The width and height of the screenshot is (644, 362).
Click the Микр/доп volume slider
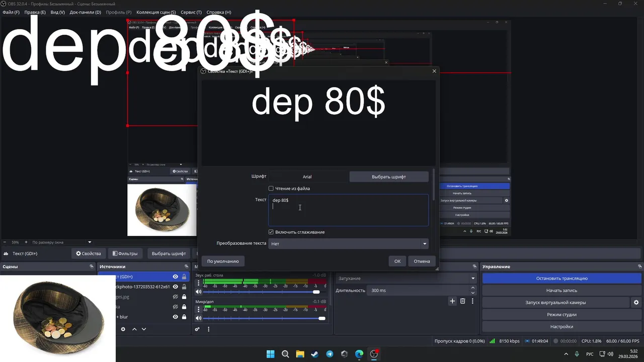tap(265, 318)
